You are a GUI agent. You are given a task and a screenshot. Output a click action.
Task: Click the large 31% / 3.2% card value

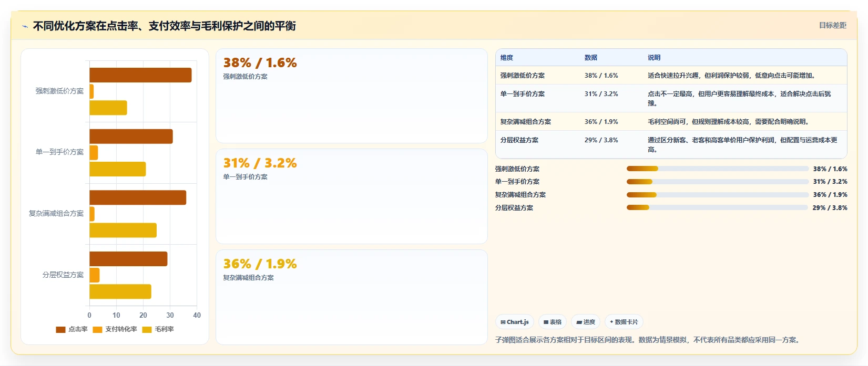260,163
